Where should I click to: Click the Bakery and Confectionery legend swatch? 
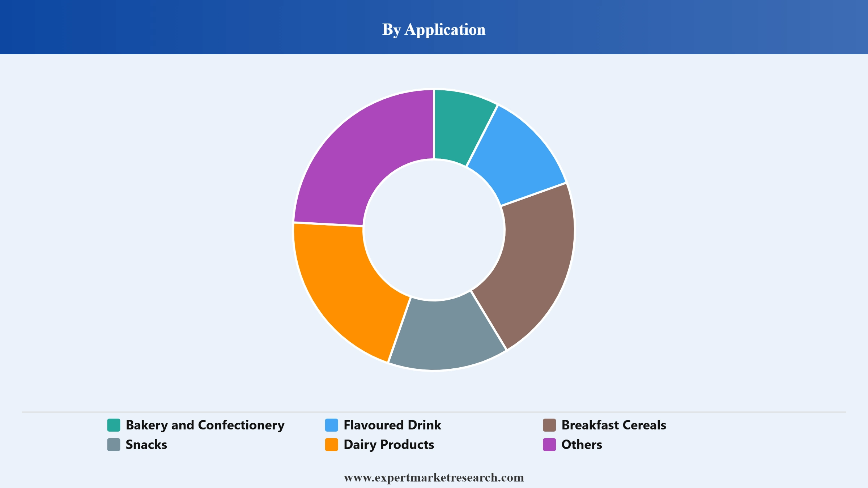(x=114, y=425)
